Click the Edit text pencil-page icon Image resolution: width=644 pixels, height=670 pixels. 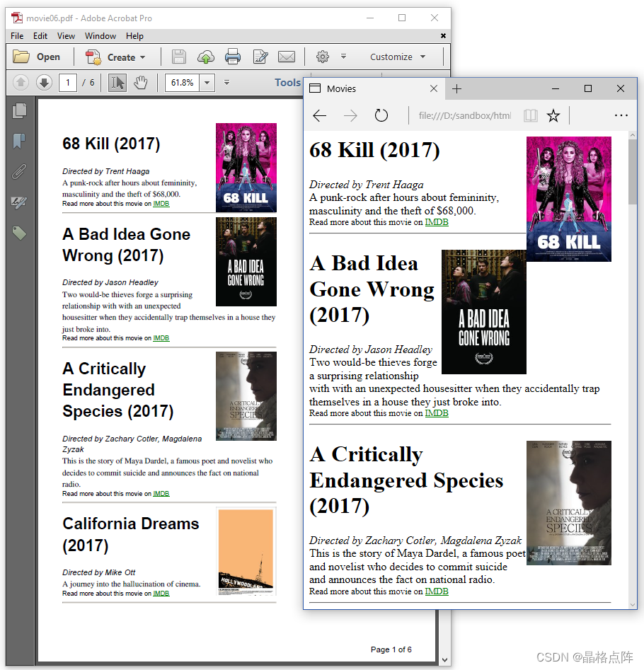[260, 57]
